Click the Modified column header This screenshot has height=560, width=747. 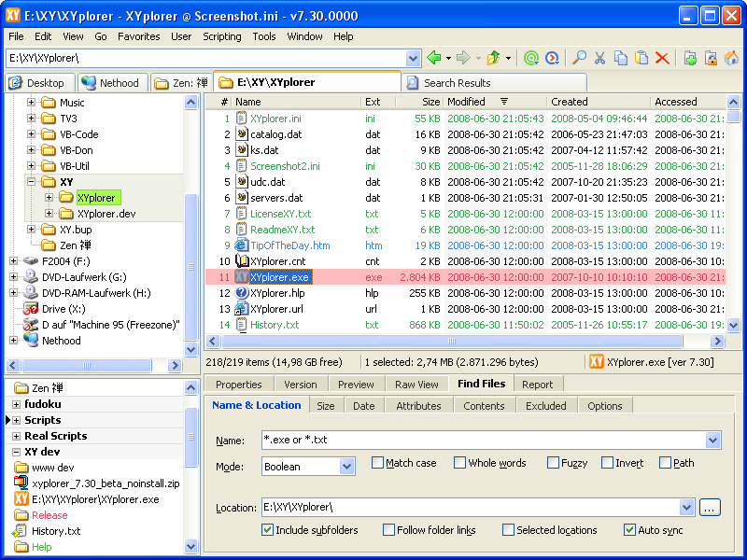[x=496, y=102]
